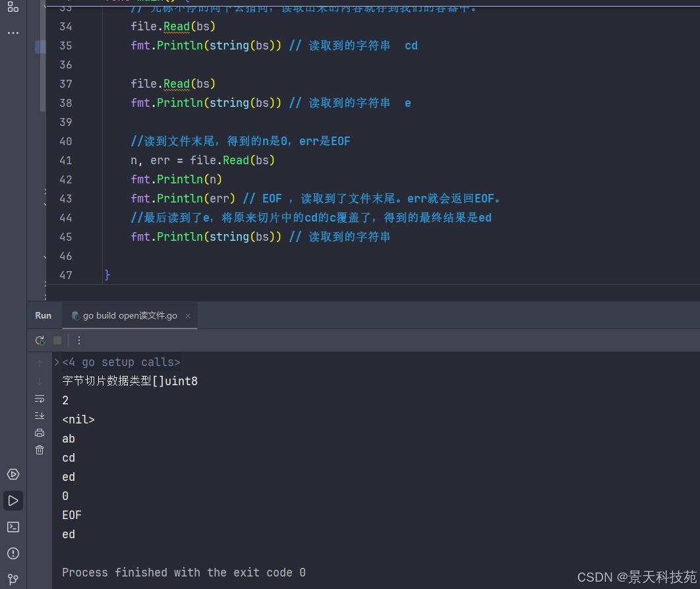The width and height of the screenshot is (700, 589).
Task: Open the Run tool window sidebar icon
Action: 13,501
